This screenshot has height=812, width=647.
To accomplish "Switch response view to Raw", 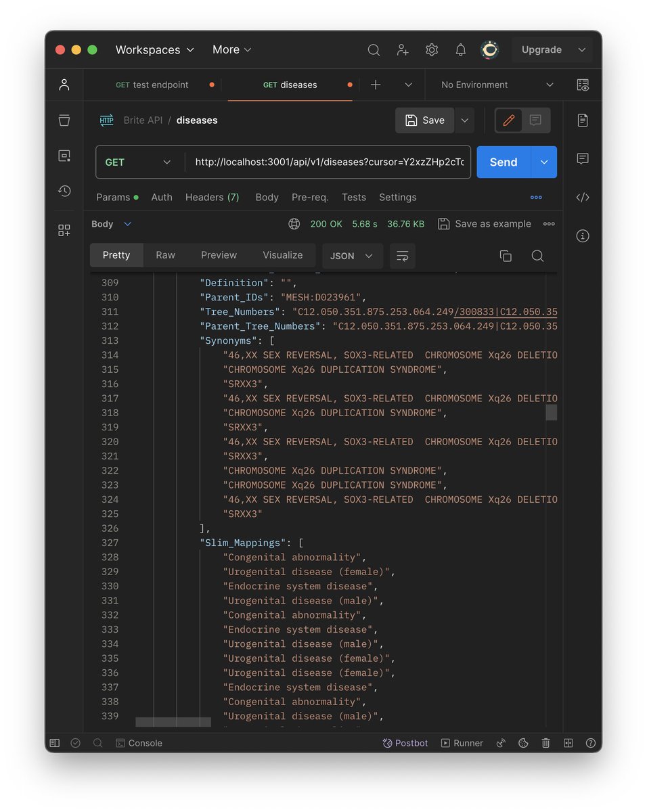I will click(x=165, y=255).
